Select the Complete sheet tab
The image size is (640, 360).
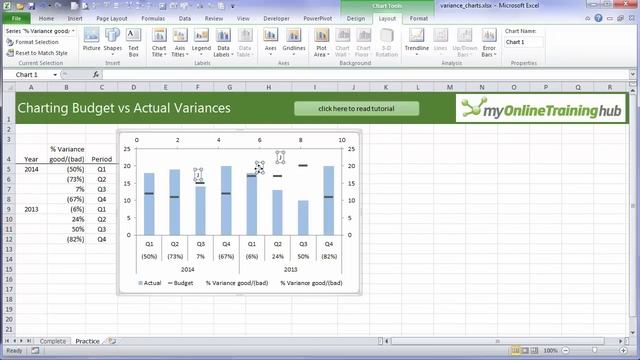pyautogui.click(x=53, y=341)
